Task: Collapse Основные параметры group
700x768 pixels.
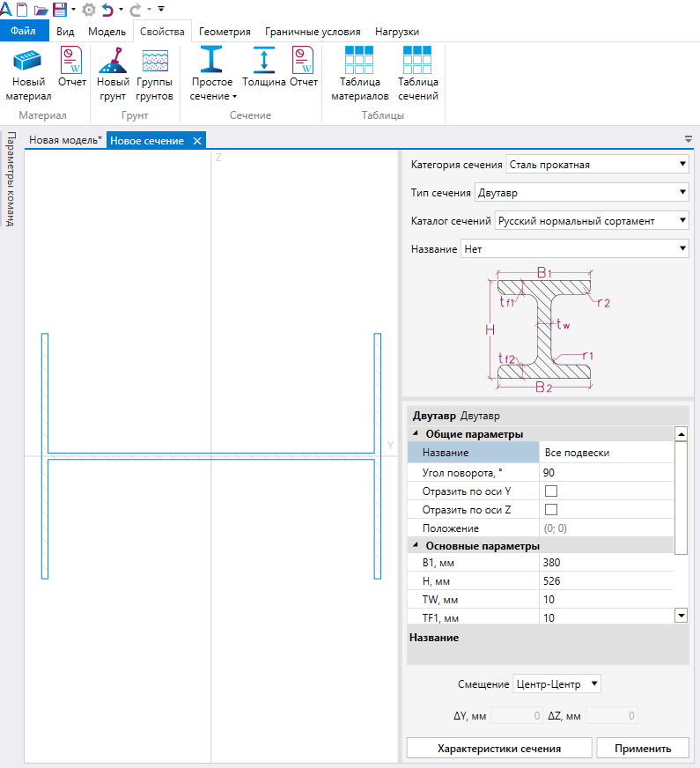Action: tap(416, 545)
